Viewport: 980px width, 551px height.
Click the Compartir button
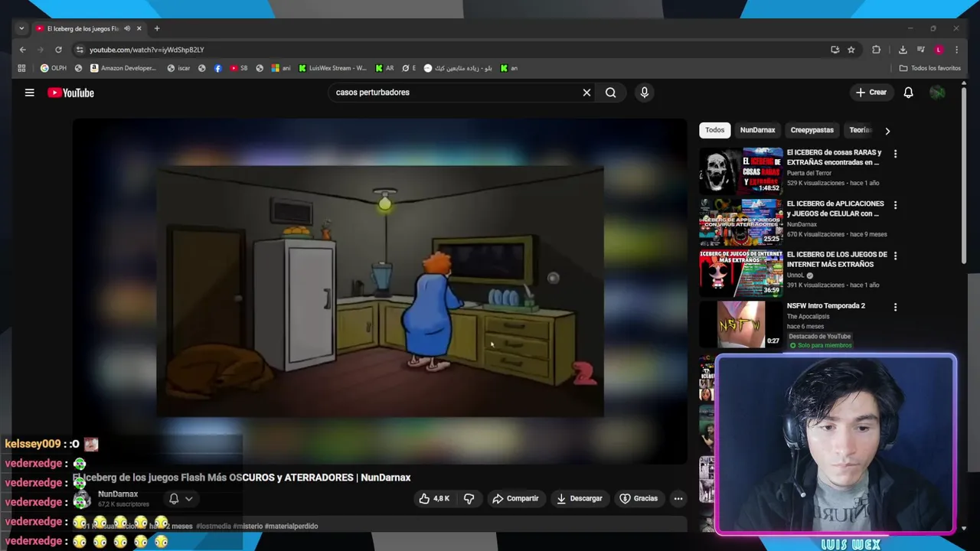click(x=515, y=498)
